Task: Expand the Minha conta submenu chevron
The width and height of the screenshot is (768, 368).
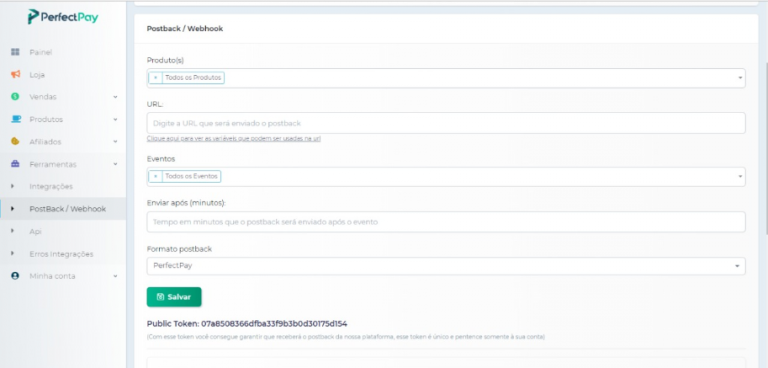Action: pos(115,276)
